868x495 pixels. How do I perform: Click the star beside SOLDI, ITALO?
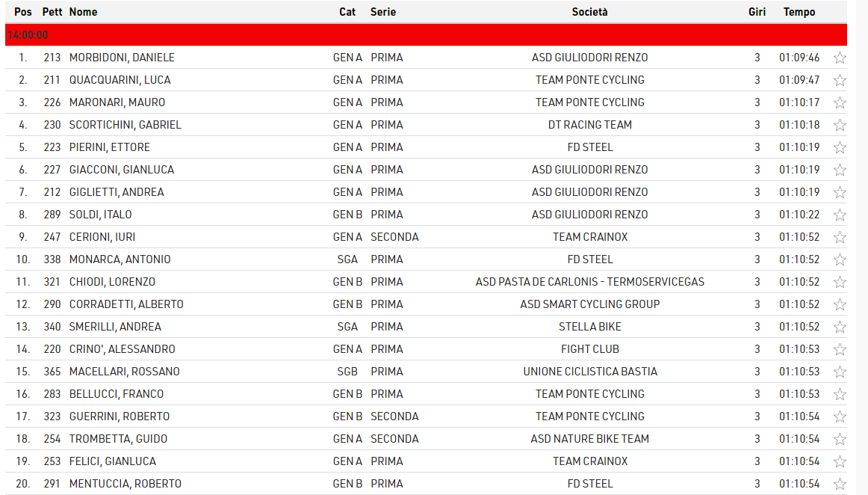(840, 215)
